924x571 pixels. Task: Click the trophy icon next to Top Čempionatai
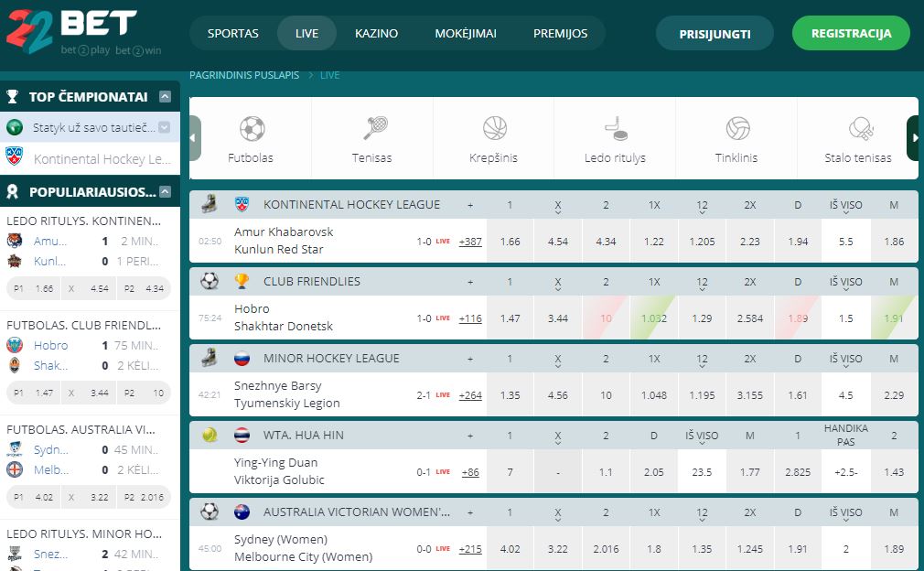point(13,97)
